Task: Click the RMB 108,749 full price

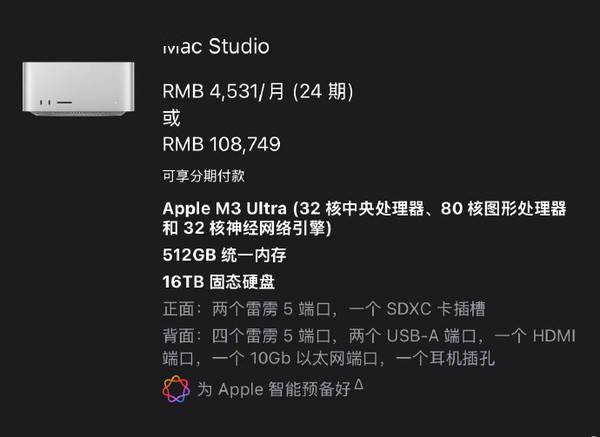Action: tap(222, 144)
